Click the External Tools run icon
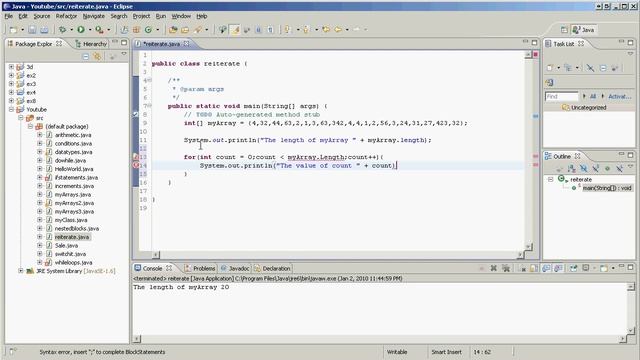Screen dimensions: 640x360 [x=99, y=30]
